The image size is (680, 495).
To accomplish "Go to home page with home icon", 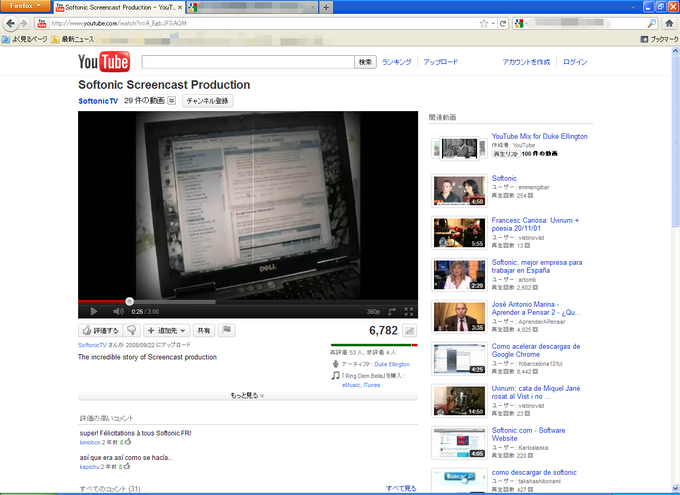I will tap(669, 23).
